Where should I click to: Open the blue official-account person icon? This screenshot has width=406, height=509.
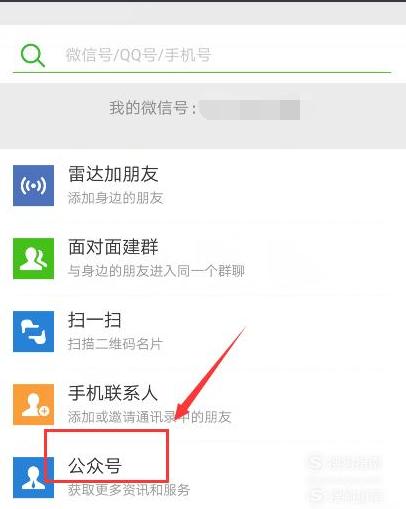point(33,477)
